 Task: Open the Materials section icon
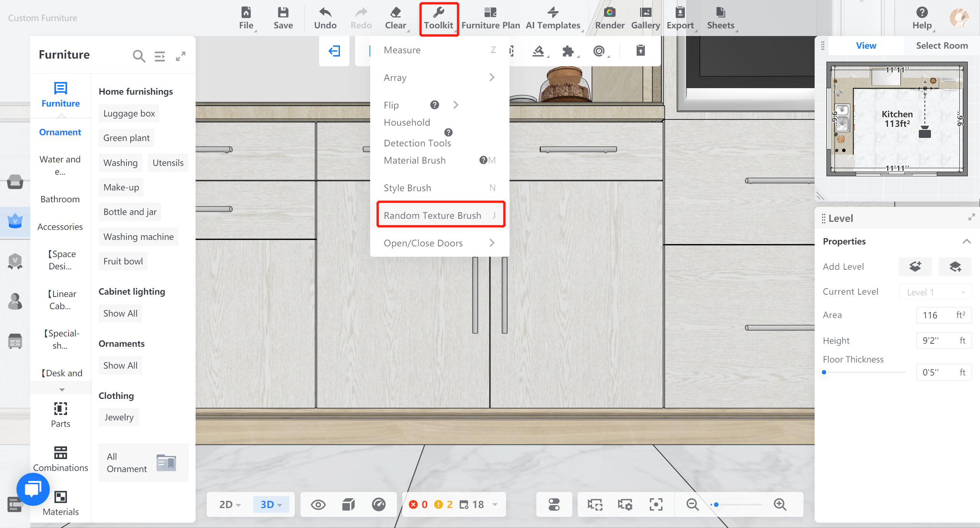(60, 497)
